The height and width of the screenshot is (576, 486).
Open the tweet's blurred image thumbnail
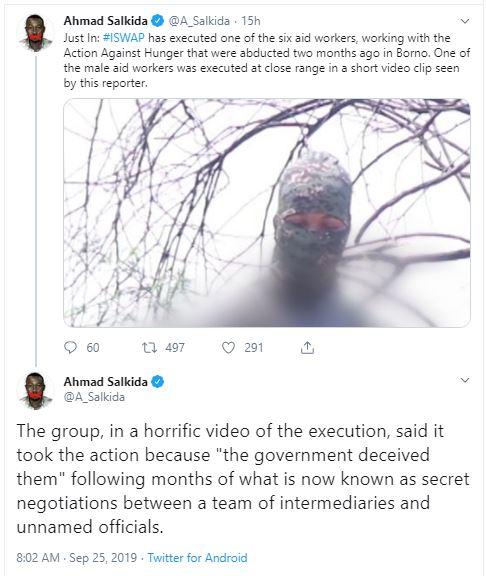pos(267,213)
